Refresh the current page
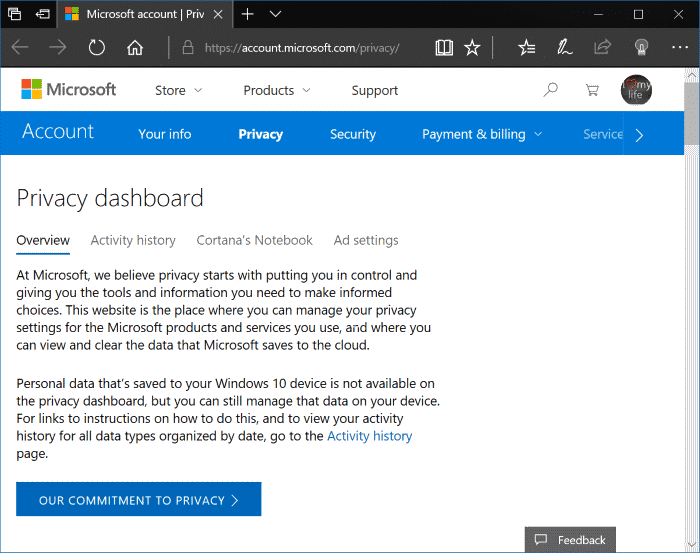The image size is (700, 553). tap(96, 47)
